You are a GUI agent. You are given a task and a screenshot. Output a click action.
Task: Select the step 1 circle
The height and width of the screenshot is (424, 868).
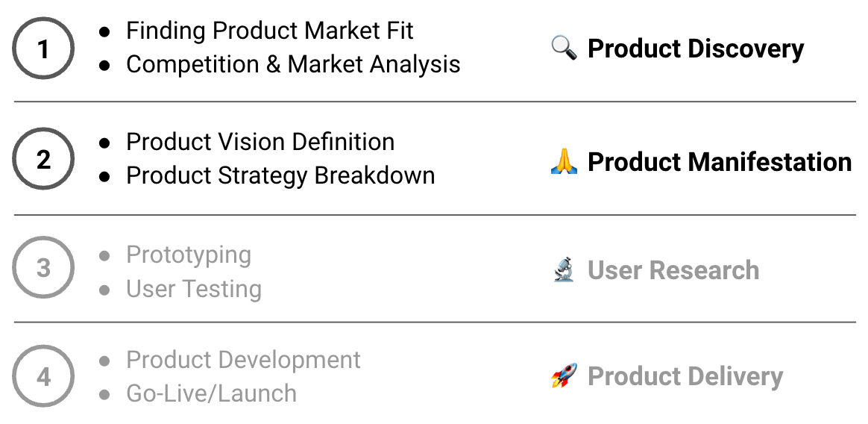[x=43, y=49]
